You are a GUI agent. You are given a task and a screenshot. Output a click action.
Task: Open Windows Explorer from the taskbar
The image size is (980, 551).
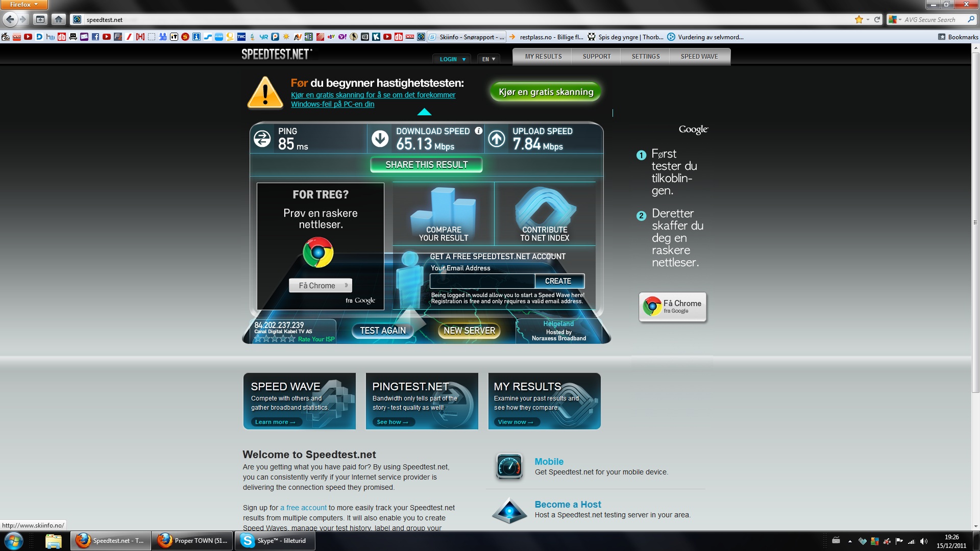[x=53, y=541]
